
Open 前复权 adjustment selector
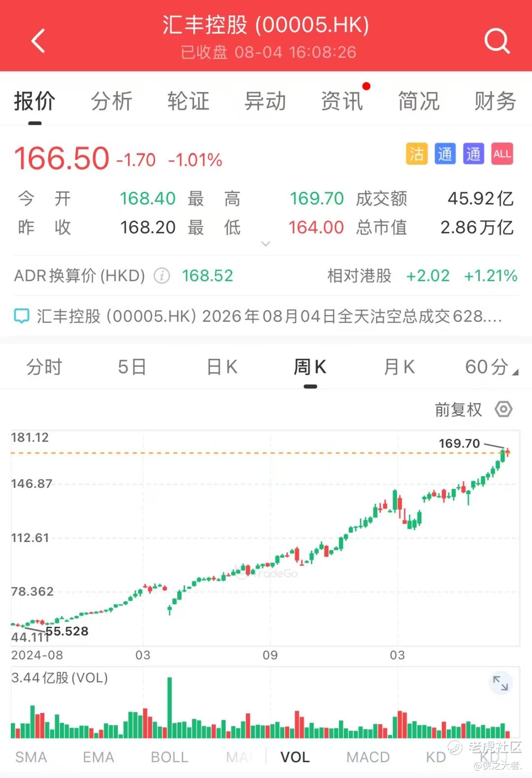pos(458,409)
